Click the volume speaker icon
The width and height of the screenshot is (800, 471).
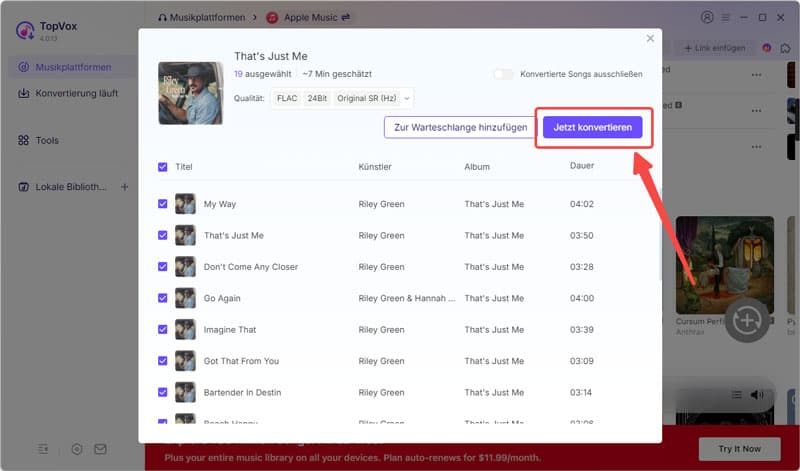(x=757, y=394)
